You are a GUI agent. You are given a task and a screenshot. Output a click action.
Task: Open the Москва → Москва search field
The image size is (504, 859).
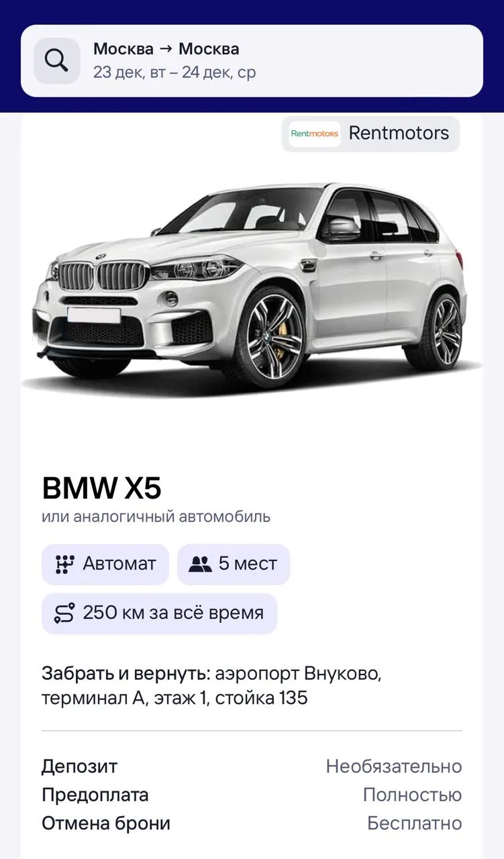pyautogui.click(x=252, y=61)
